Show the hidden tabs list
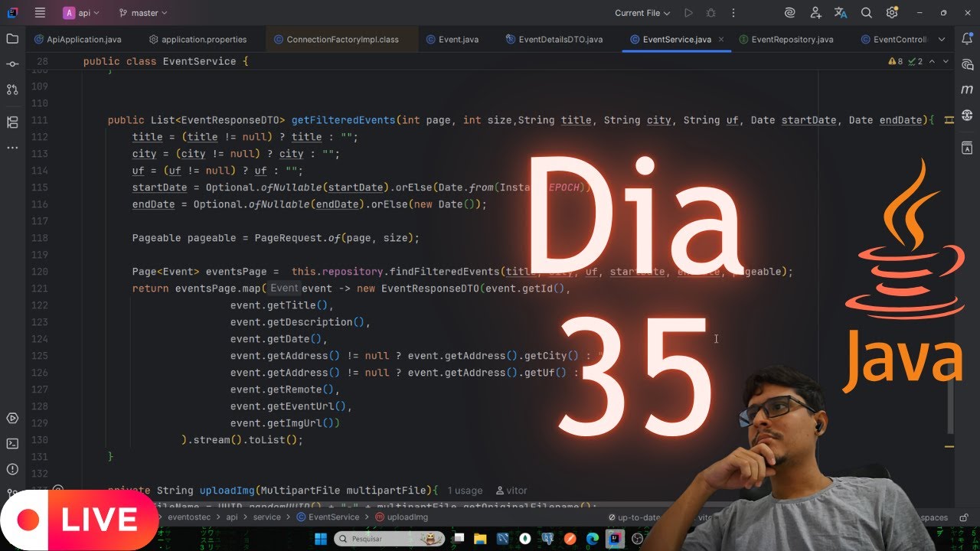Viewport: 980px width, 551px height. tap(942, 40)
